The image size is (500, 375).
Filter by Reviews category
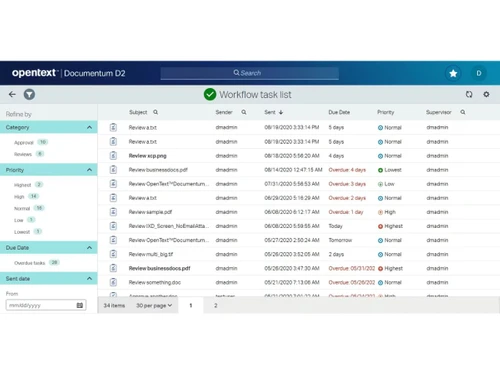point(23,154)
